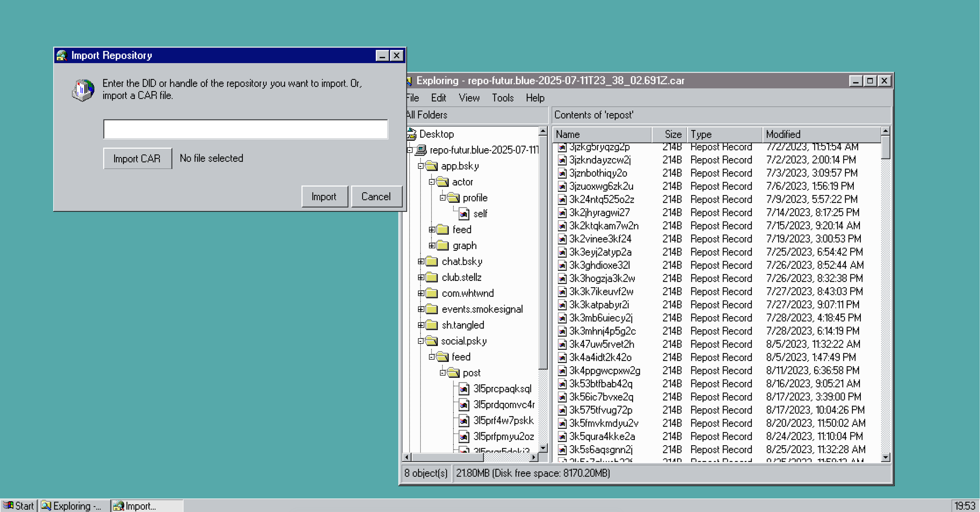This screenshot has width=980, height=512.
Task: Click the Cancel button in dialog
Action: click(x=376, y=196)
